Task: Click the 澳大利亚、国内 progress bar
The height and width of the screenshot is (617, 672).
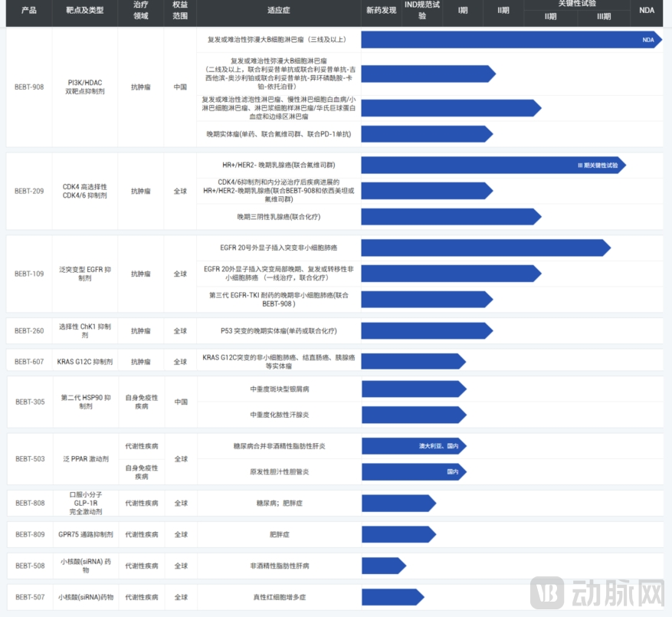Action: tap(414, 446)
